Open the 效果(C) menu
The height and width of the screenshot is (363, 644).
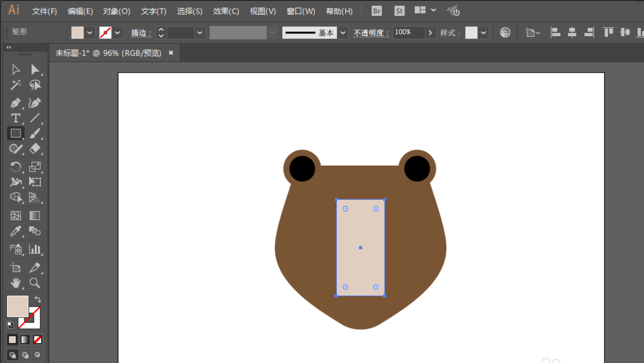click(x=226, y=11)
